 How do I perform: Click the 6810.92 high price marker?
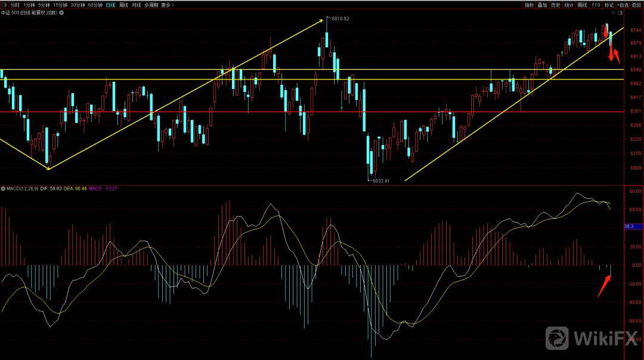click(x=340, y=19)
